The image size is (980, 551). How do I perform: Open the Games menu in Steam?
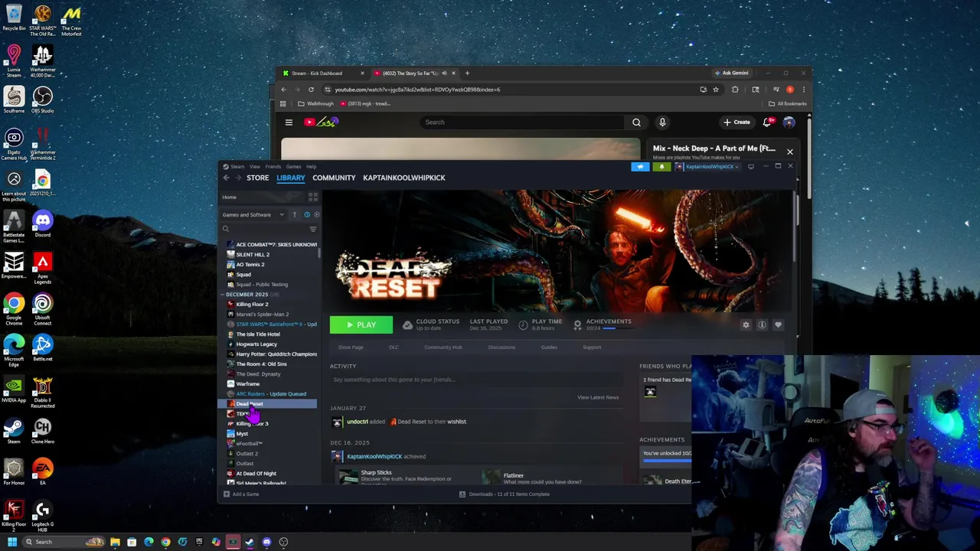click(x=293, y=166)
